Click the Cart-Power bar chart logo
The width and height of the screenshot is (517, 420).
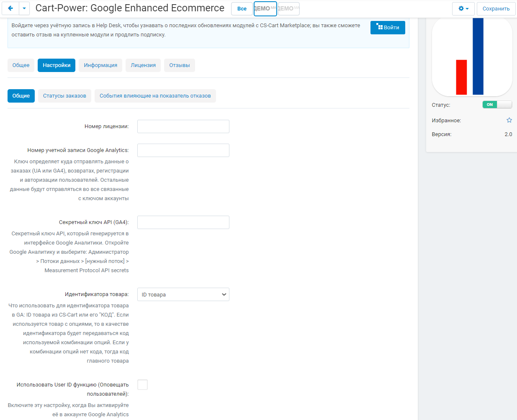point(472,57)
